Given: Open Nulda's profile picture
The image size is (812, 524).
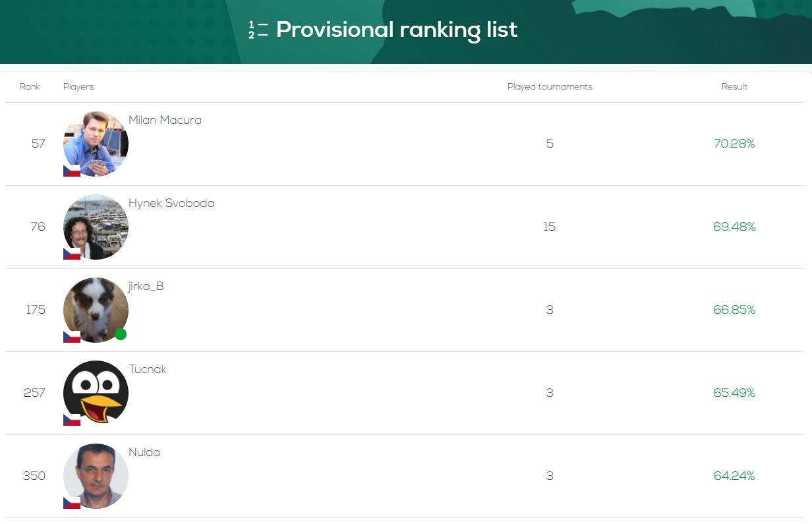Looking at the screenshot, I should tap(96, 476).
